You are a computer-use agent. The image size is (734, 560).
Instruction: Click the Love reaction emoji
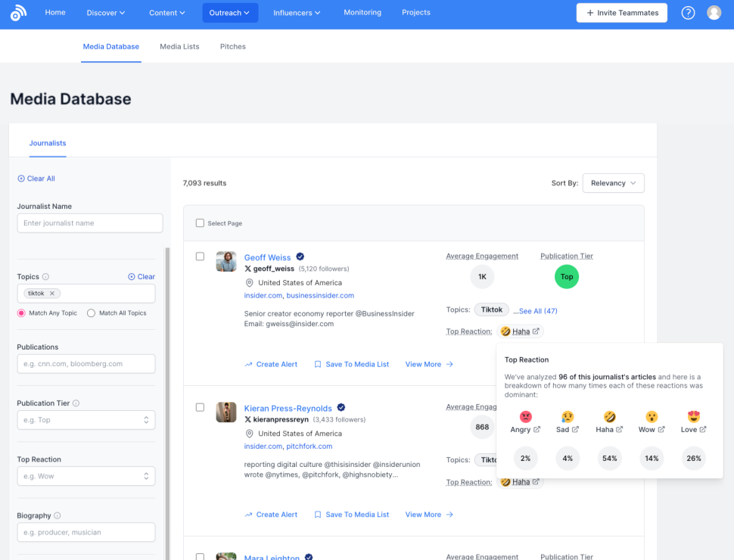693,416
